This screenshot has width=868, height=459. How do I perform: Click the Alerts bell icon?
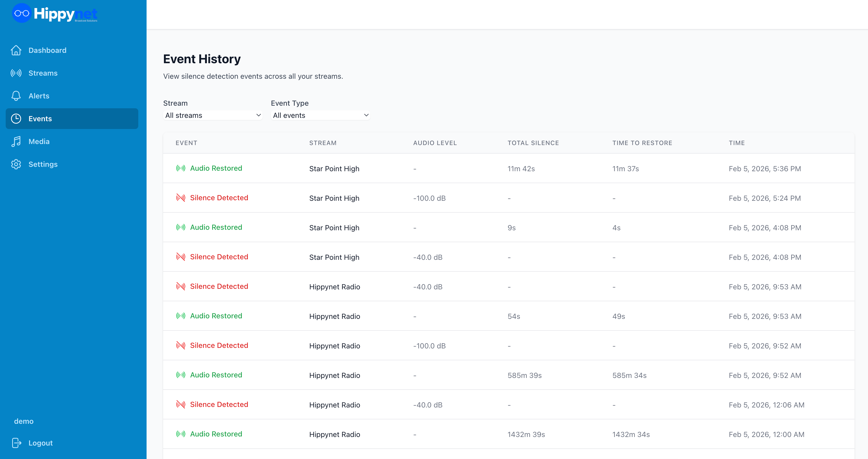coord(16,96)
